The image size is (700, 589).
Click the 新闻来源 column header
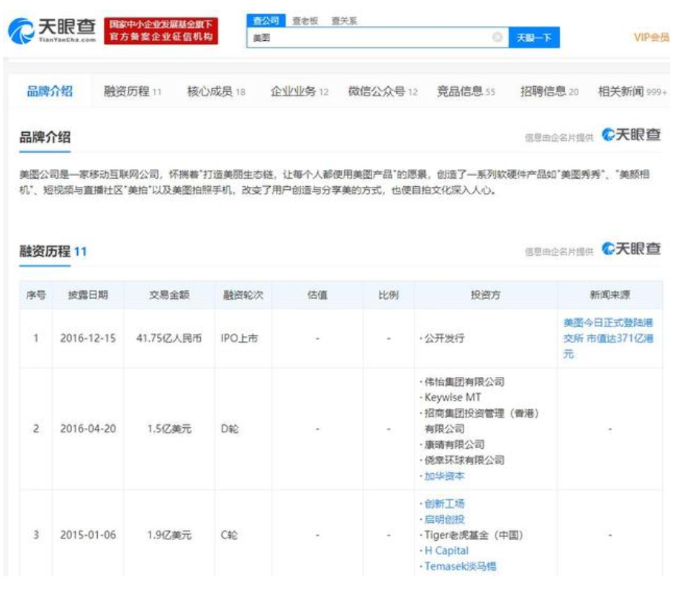tap(610, 294)
